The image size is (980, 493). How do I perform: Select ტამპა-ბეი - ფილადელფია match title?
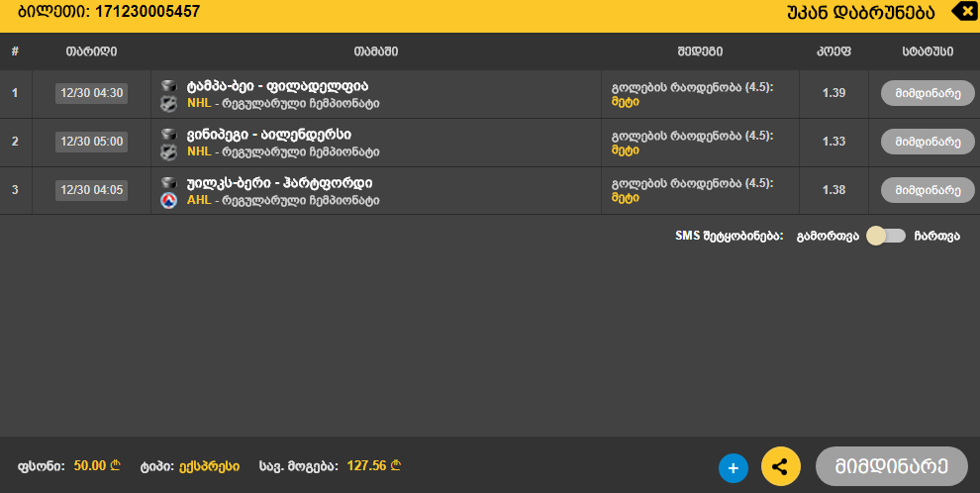coord(277,86)
